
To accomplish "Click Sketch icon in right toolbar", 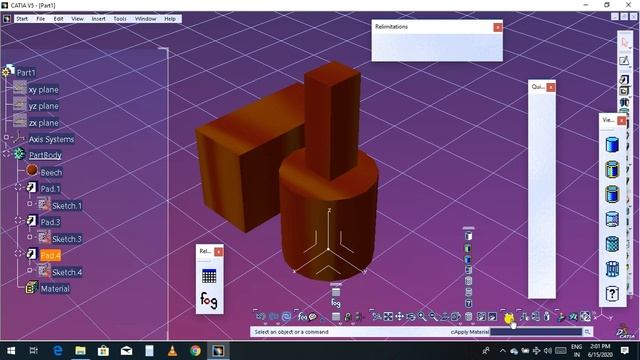I will [624, 61].
